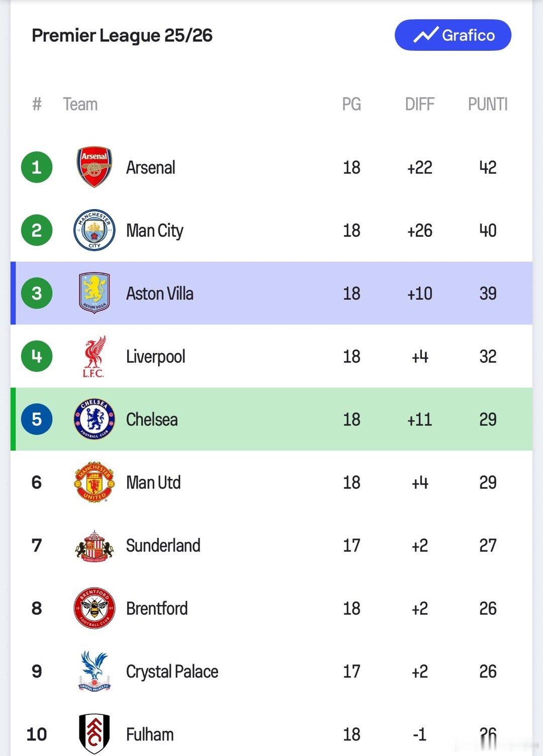Click the Manchester City crest
This screenshot has height=756, width=543.
pyautogui.click(x=94, y=230)
